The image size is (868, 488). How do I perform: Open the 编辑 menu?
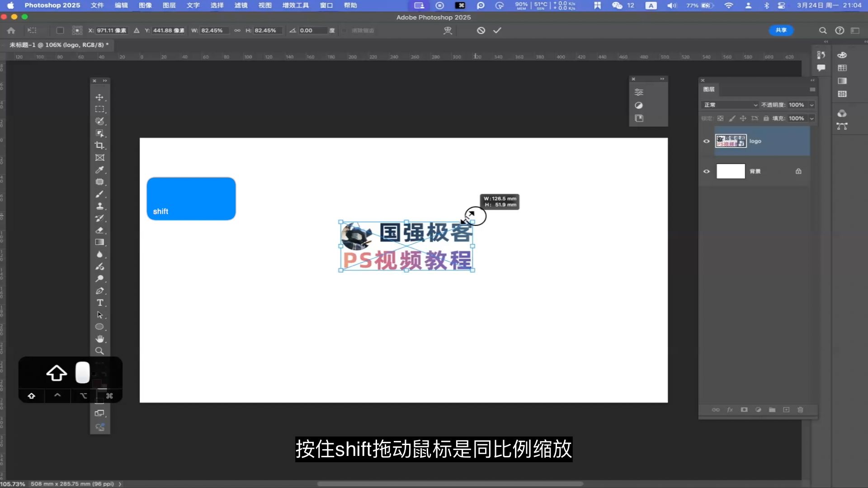click(121, 5)
